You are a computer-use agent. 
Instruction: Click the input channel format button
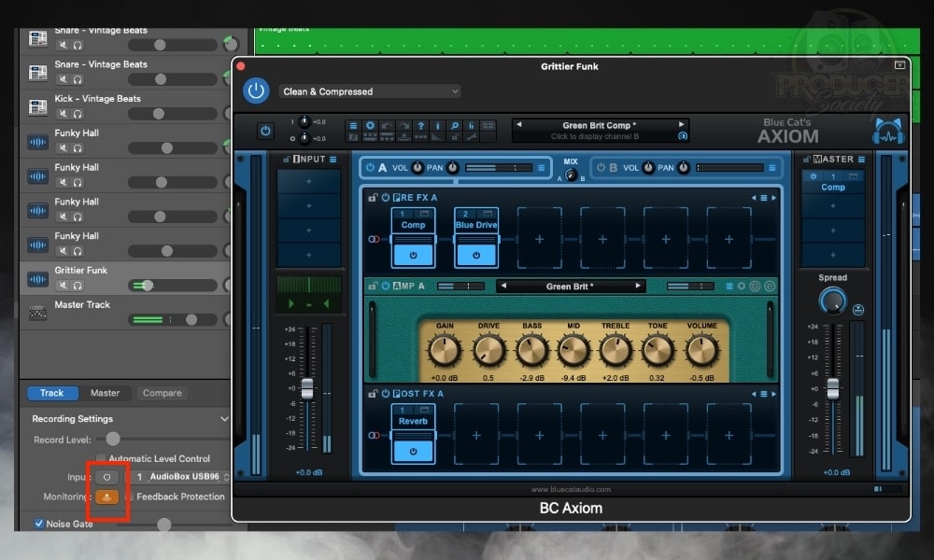[106, 477]
